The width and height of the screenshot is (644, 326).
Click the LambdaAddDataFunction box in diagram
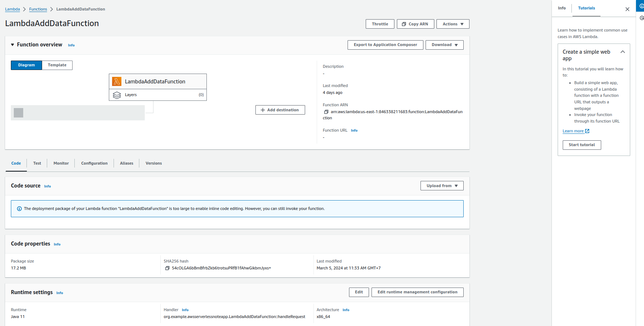pyautogui.click(x=158, y=82)
